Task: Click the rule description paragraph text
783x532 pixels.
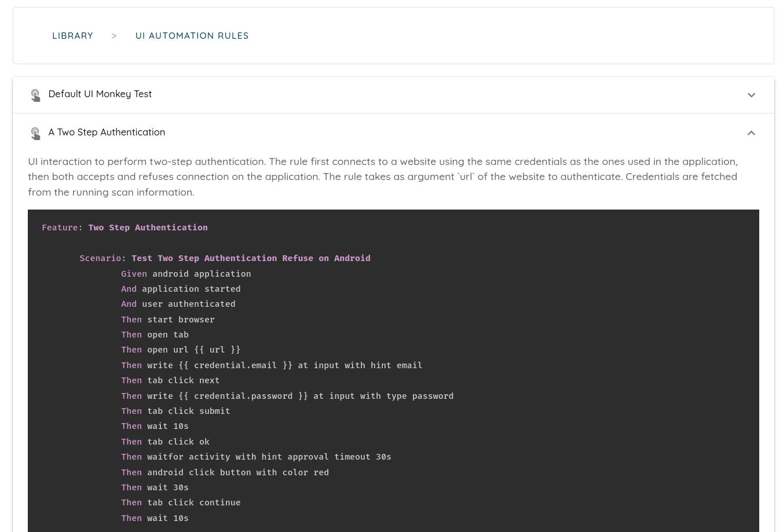Action: click(383, 177)
